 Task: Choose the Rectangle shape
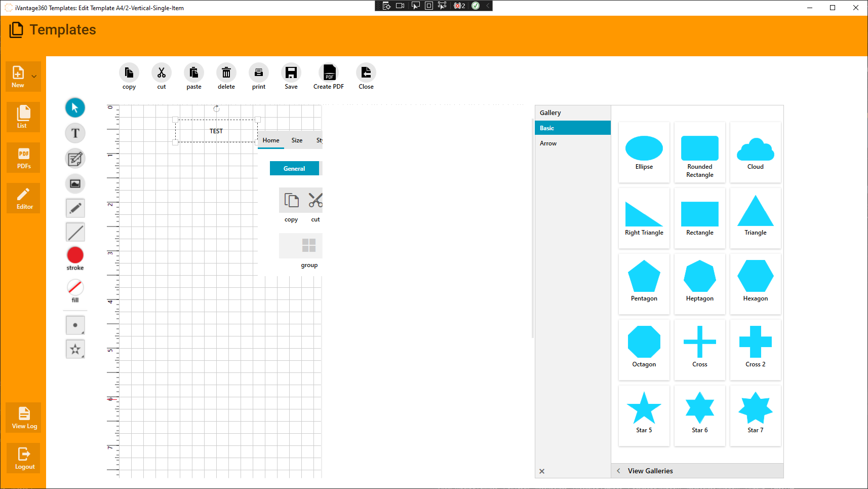pyautogui.click(x=700, y=218)
